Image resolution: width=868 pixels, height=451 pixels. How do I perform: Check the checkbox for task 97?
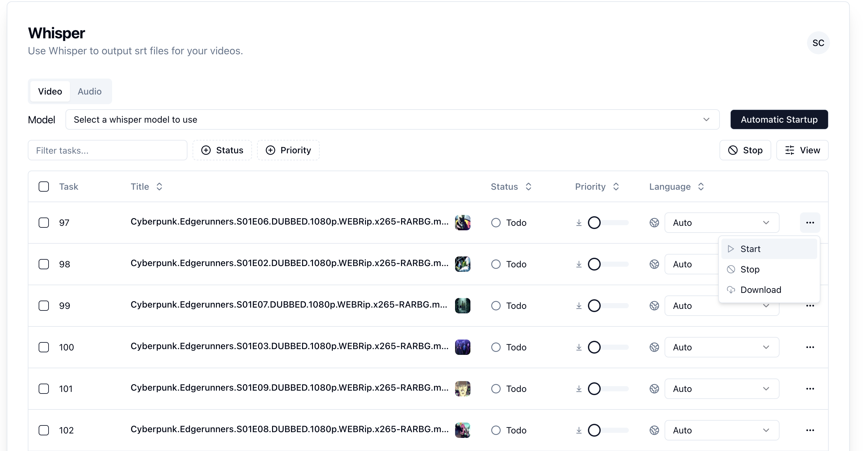[x=44, y=223]
